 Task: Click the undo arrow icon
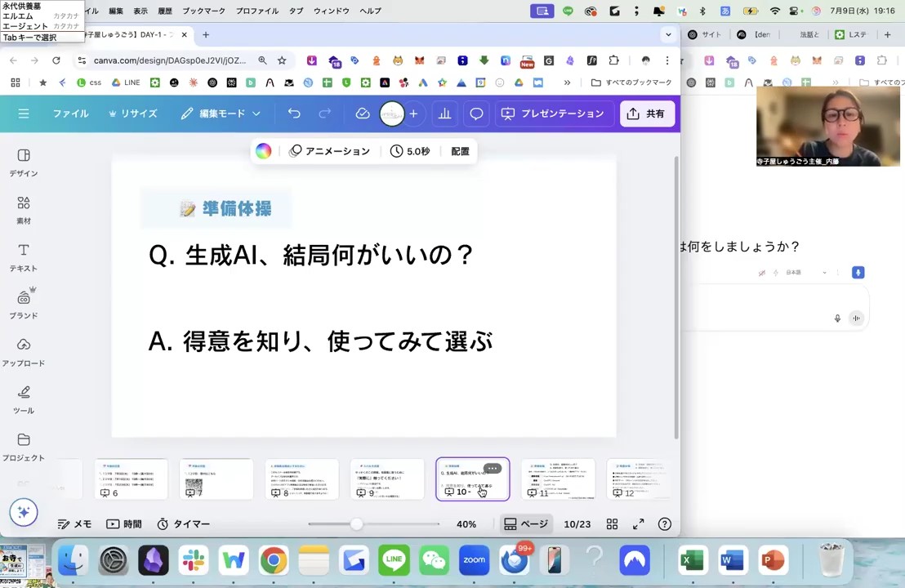point(294,114)
